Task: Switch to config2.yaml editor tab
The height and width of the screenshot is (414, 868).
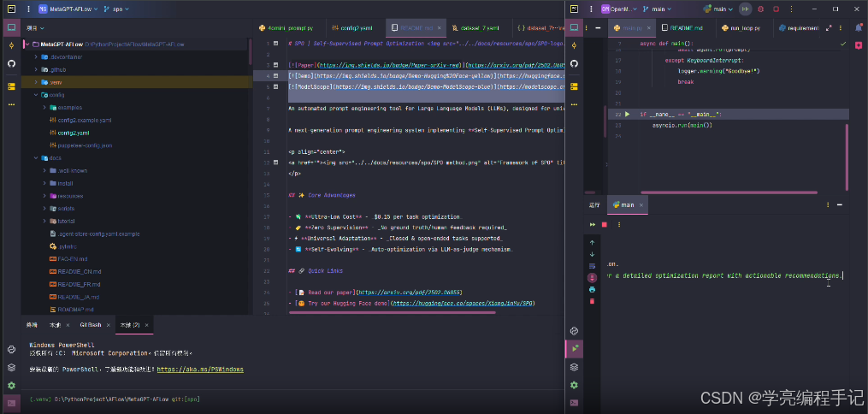Action: (x=352, y=27)
